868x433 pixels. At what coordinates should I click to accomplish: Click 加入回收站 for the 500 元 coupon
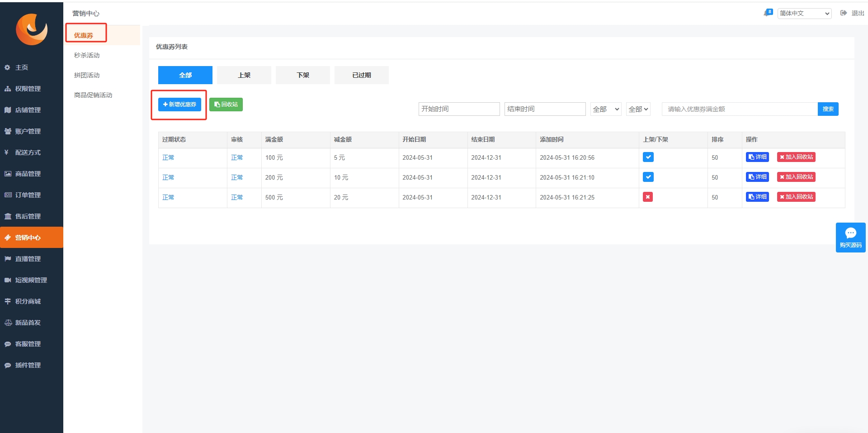(796, 197)
